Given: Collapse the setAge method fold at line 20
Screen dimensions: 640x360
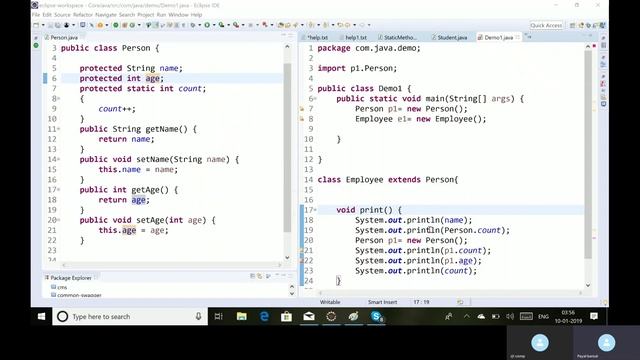Looking at the screenshot, I should point(59,220).
